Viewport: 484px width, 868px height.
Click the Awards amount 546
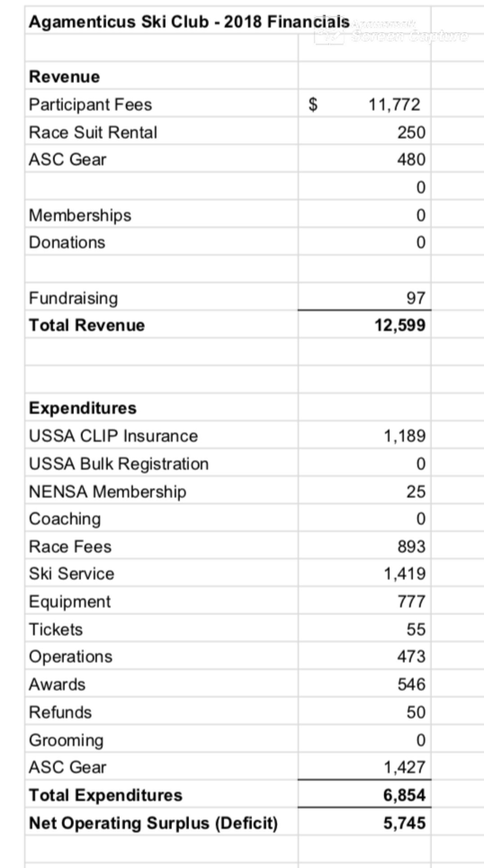click(x=411, y=684)
